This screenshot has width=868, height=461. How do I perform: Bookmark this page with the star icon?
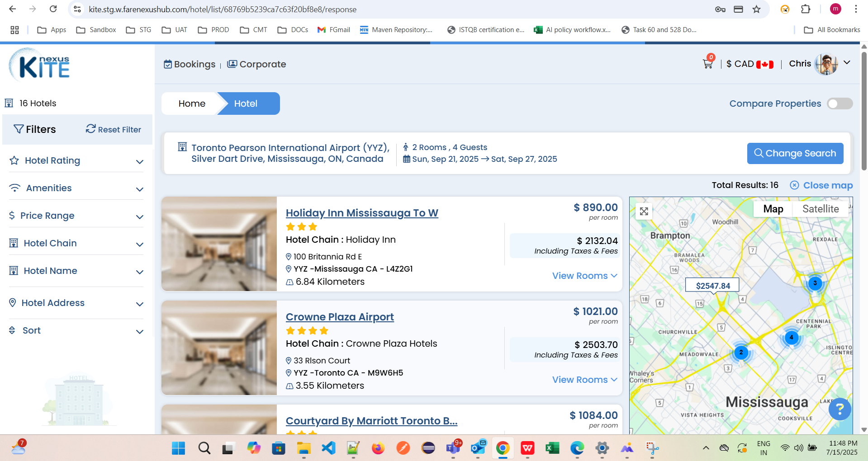pos(757,9)
